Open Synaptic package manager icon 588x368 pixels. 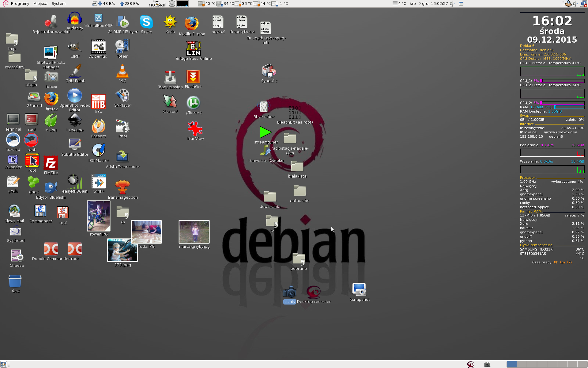(269, 71)
